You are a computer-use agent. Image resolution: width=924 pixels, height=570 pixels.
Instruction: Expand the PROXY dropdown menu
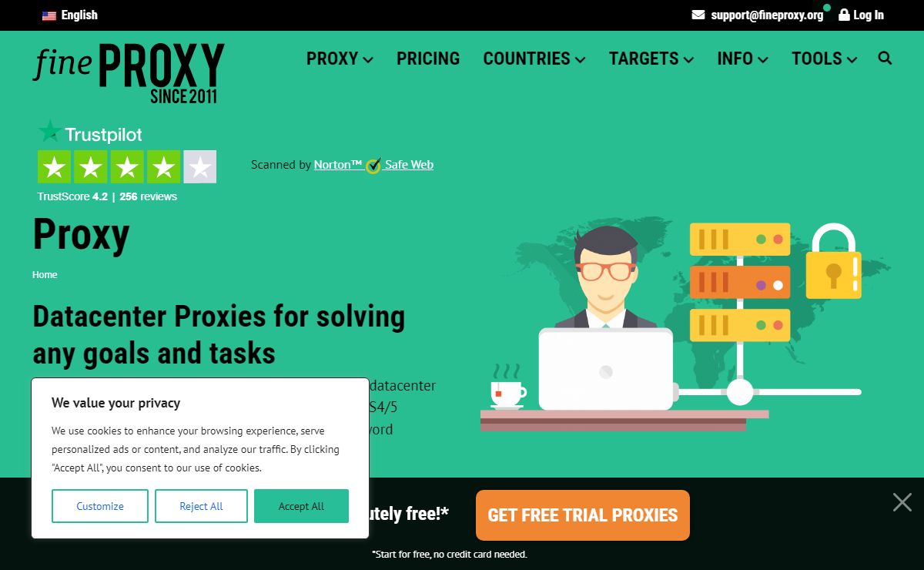tap(340, 59)
